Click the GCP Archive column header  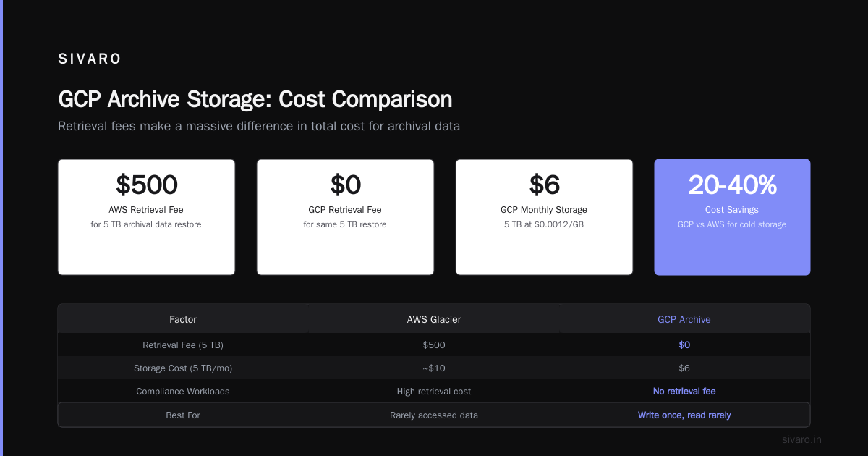coord(684,319)
